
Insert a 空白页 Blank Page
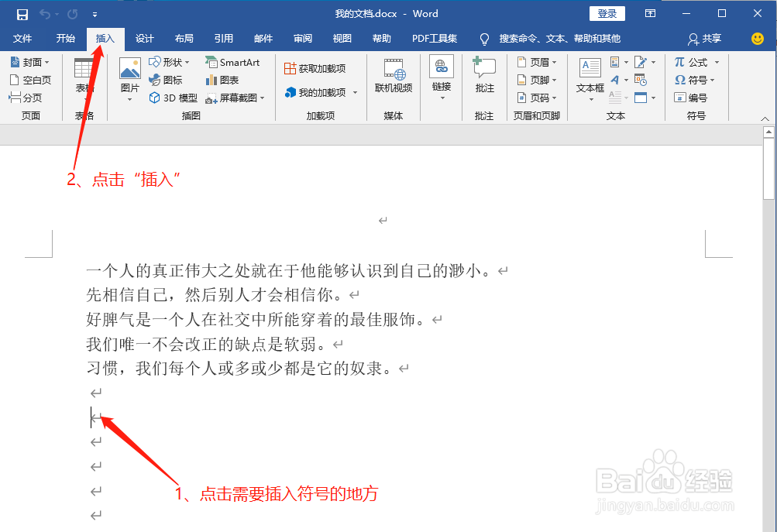[30, 81]
